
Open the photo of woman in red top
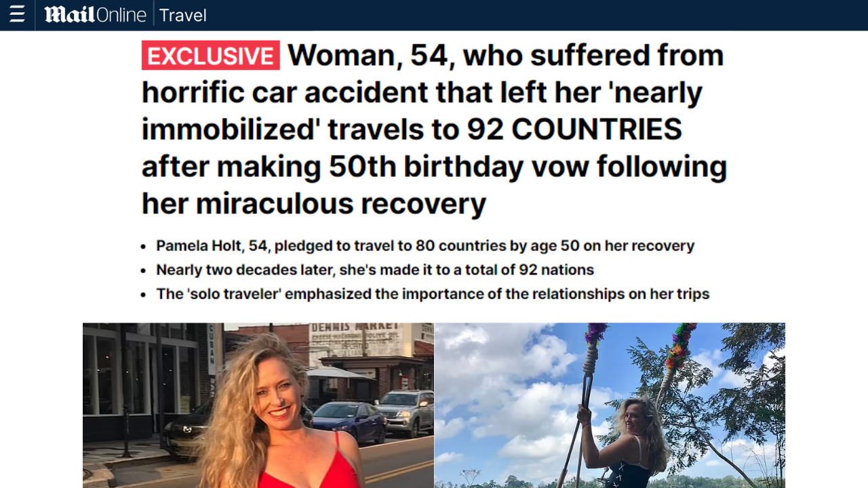[258, 405]
